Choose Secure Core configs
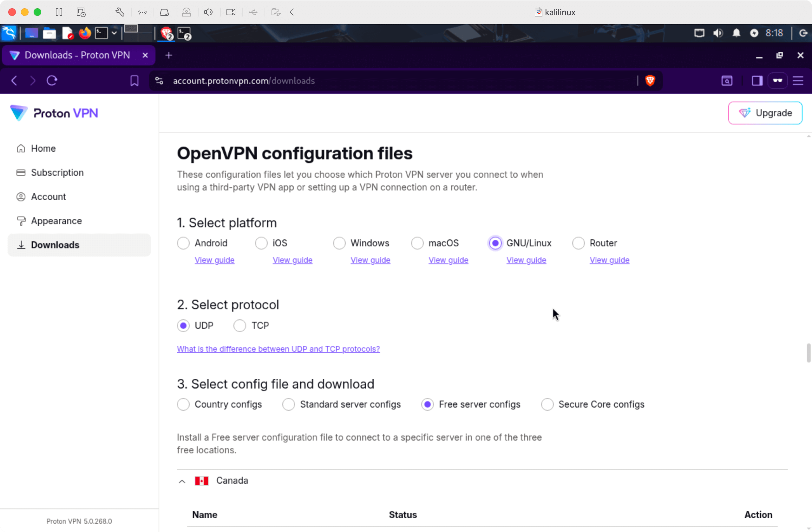The image size is (812, 532). 547,404
